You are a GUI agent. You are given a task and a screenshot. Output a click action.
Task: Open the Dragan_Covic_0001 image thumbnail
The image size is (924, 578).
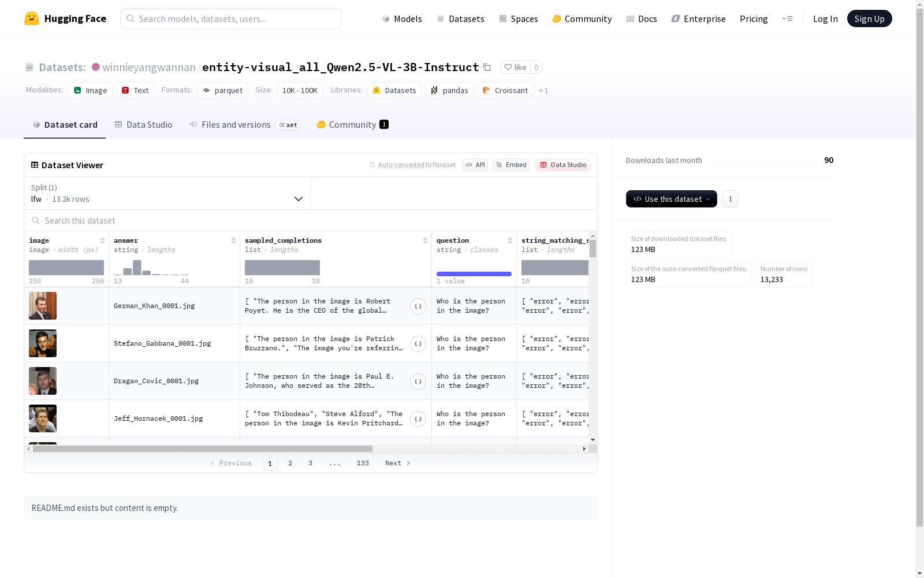point(43,381)
